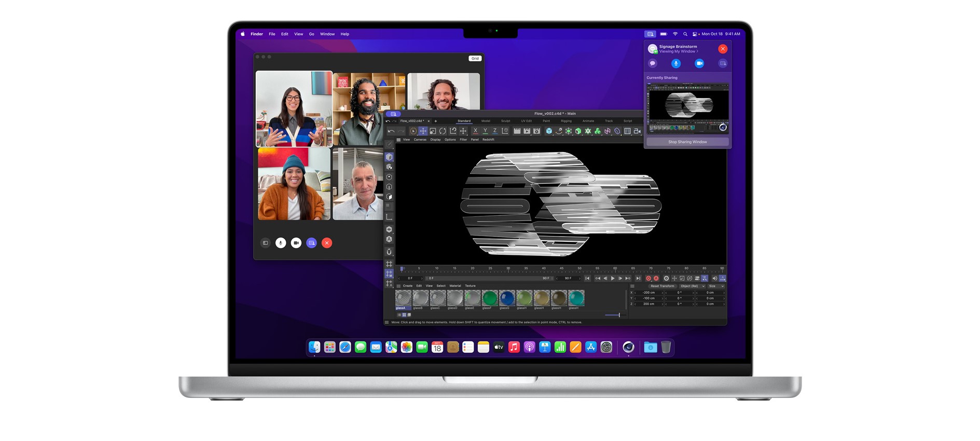This screenshot has width=980, height=441.
Task: Increase the X position -200 cm stepper
Action: (x=662, y=293)
